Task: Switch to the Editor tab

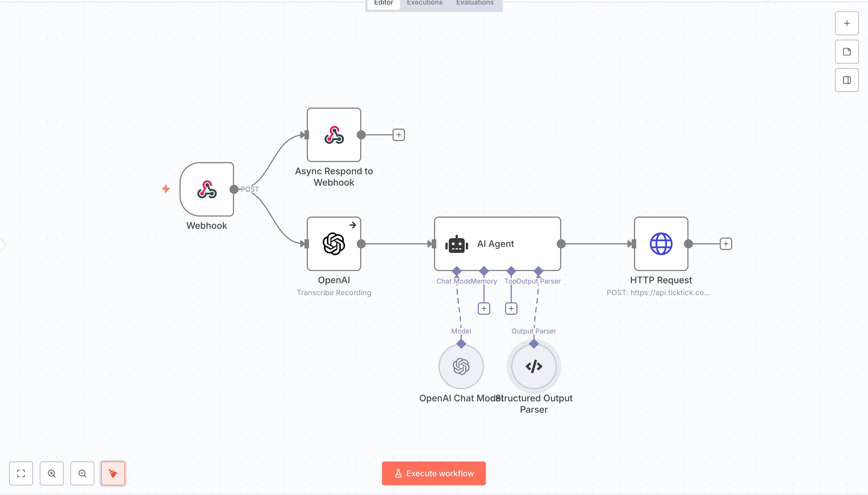Action: click(x=383, y=3)
